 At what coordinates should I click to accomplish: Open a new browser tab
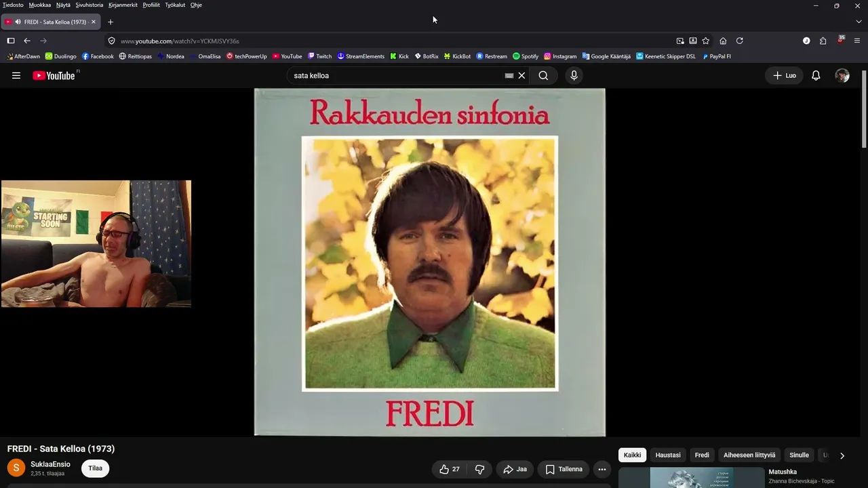point(111,22)
